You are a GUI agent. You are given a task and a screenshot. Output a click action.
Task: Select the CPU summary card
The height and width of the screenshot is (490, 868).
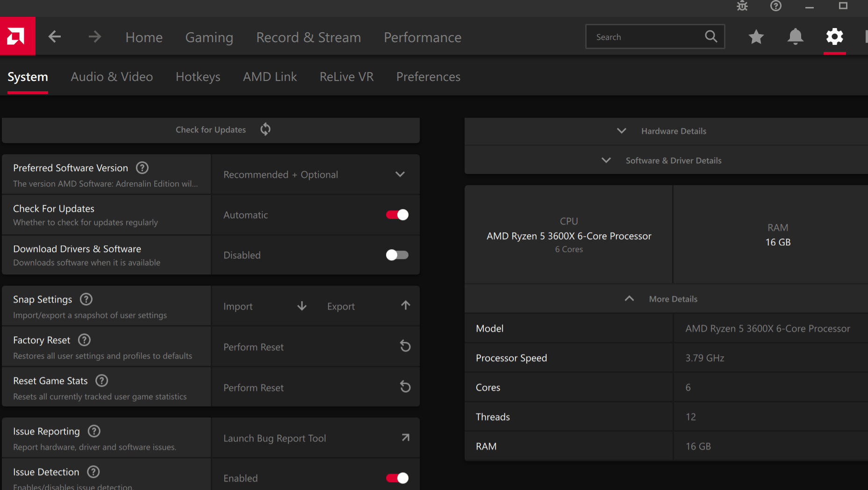(568, 234)
